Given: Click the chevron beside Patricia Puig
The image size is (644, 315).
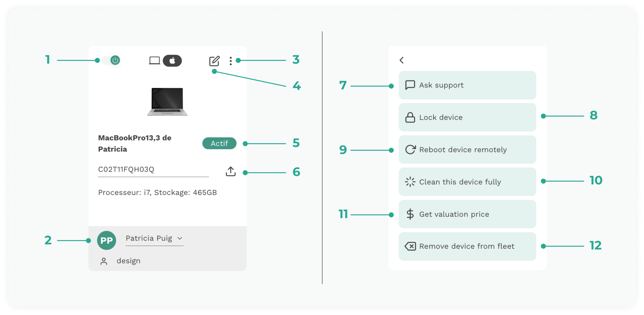Looking at the screenshot, I should tap(179, 238).
